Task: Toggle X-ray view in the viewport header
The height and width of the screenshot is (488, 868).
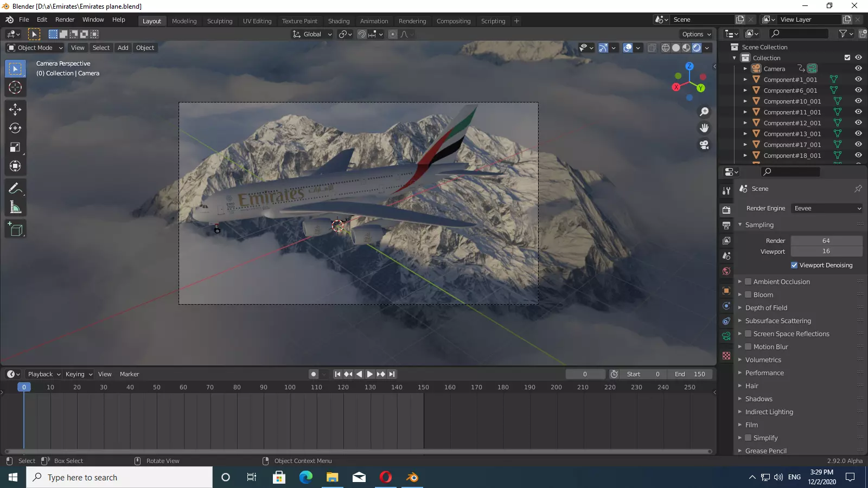Action: (652, 48)
